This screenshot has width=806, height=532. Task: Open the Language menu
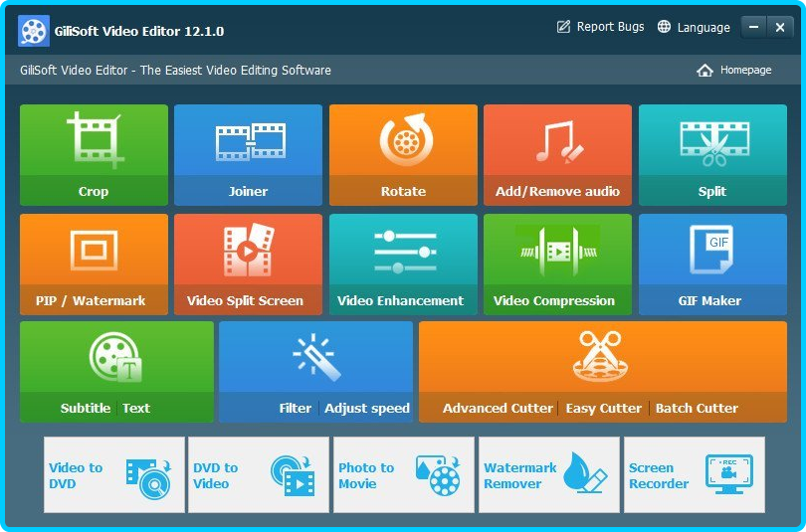pos(694,28)
